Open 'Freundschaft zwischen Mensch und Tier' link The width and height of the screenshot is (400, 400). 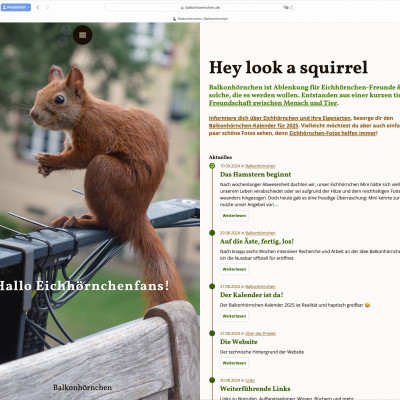point(273,103)
